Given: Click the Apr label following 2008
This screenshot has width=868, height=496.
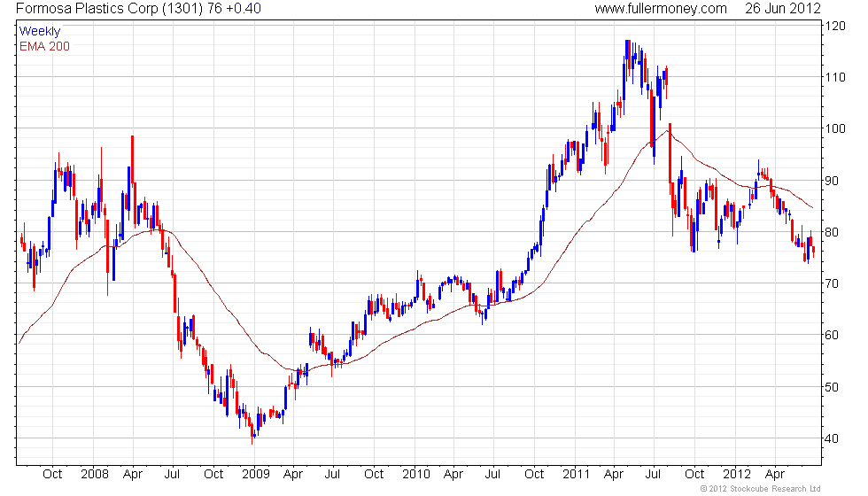Looking at the screenshot, I should pos(133,475).
